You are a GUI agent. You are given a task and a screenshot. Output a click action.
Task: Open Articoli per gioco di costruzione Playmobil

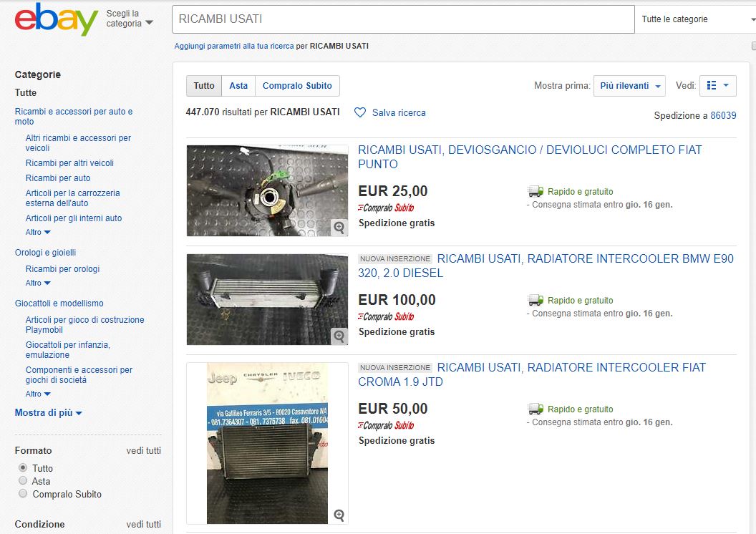point(85,325)
